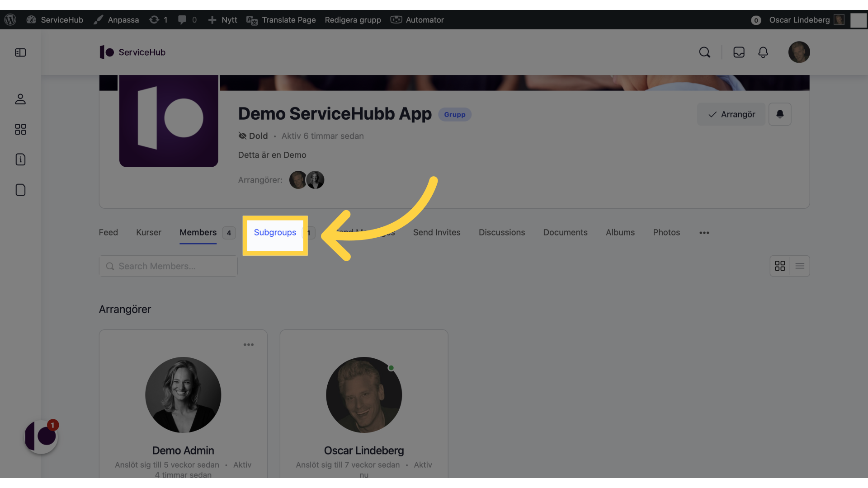The width and height of the screenshot is (868, 488).
Task: Click the grid view layout icon
Action: 780,266
